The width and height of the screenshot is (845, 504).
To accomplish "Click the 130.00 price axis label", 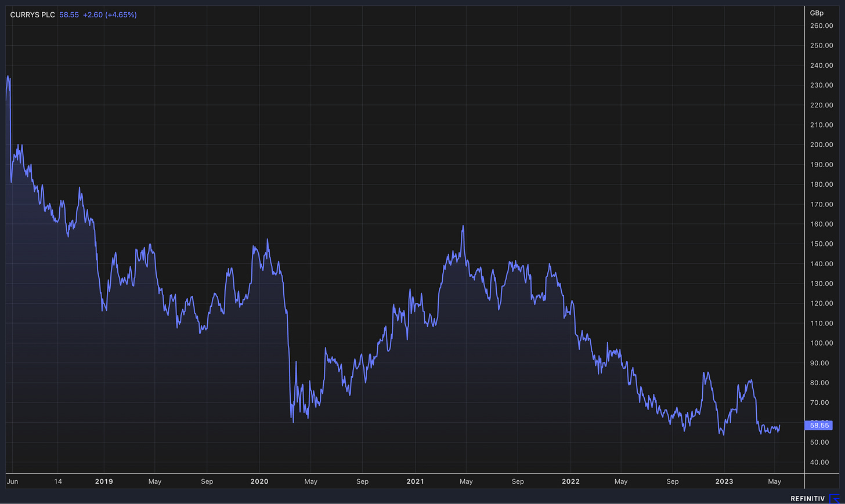I will tap(822, 284).
